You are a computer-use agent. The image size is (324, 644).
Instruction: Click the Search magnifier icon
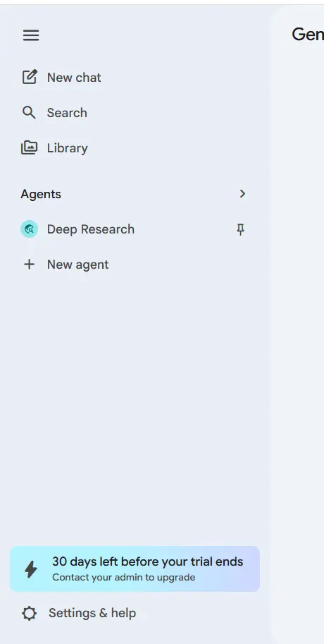point(29,112)
